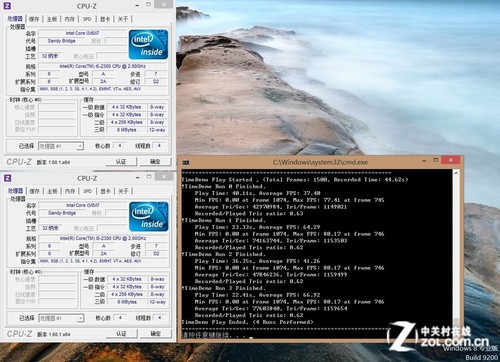The width and height of the screenshot is (500, 362).
Task: Click the 4 x 256 KBytes value in upper CPU-Z
Action: pyautogui.click(x=126, y=122)
